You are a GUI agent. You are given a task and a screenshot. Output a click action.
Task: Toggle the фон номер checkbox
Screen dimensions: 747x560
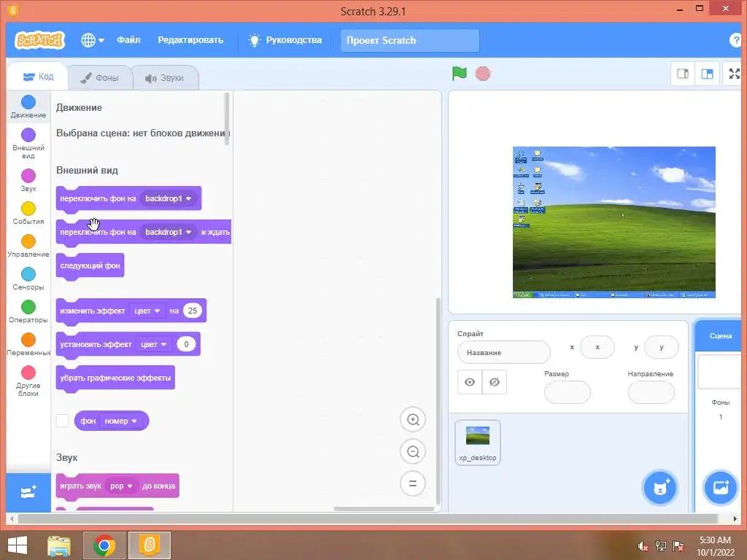tap(63, 421)
